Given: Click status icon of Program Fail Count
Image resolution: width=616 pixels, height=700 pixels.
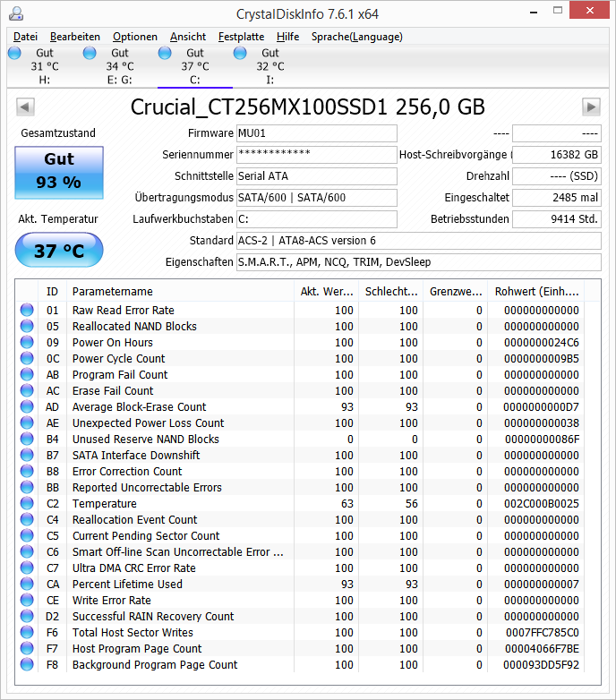Looking at the screenshot, I should [27, 374].
